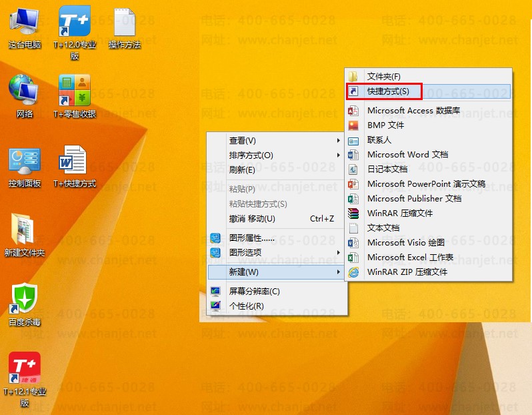Click the icon beside WinRAR ZIP 压缩文件
This screenshot has height=415, width=532.
[353, 272]
